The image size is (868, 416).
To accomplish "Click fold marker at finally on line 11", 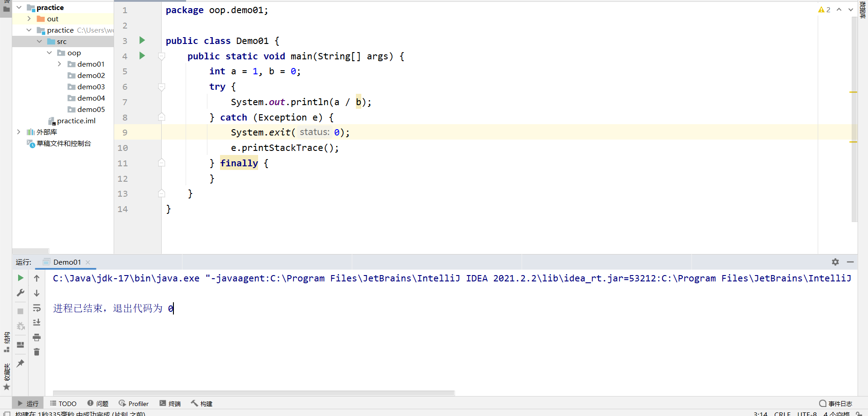I will click(162, 163).
